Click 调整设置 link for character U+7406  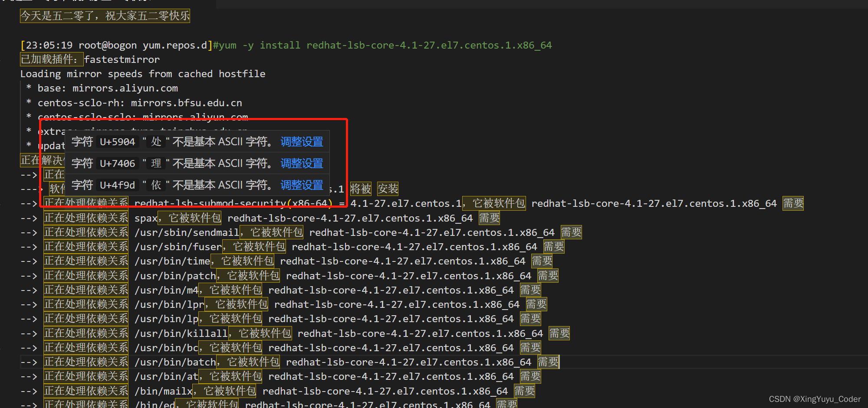[302, 163]
